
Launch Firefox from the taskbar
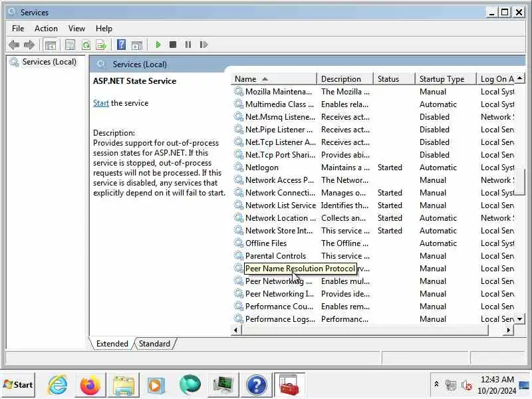[x=90, y=385]
